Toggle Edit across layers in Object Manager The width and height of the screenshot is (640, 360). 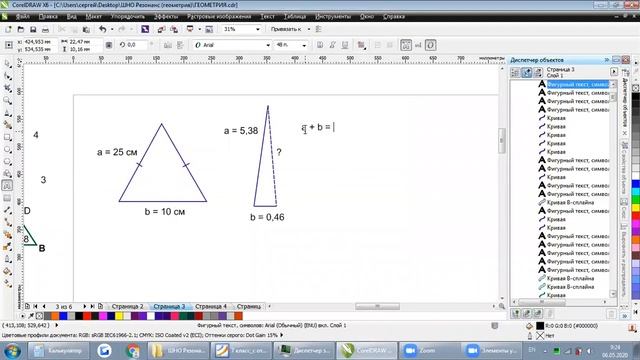(527, 73)
